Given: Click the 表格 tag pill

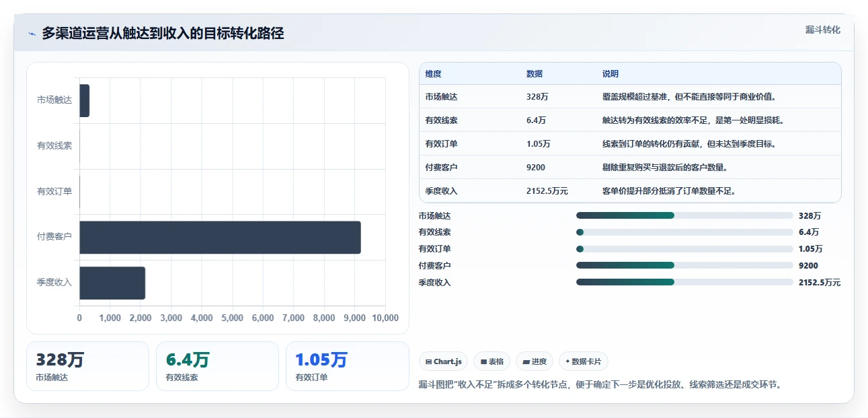Looking at the screenshot, I should click(492, 361).
